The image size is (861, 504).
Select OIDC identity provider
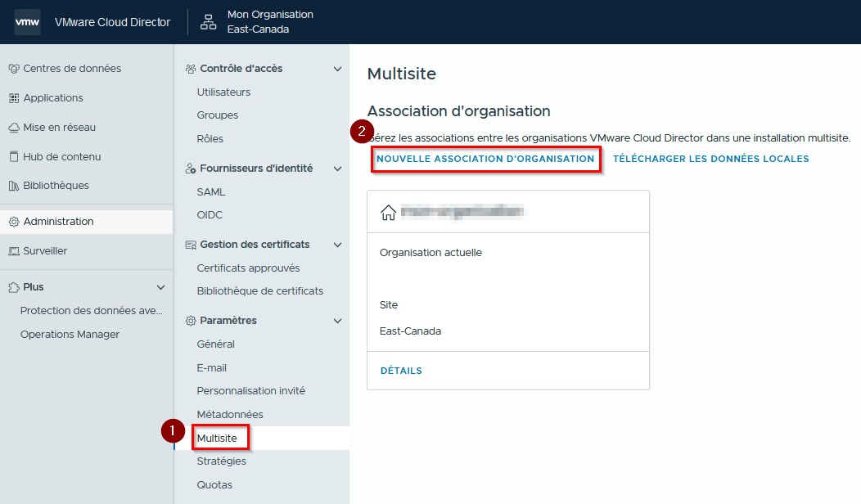pyautogui.click(x=210, y=214)
